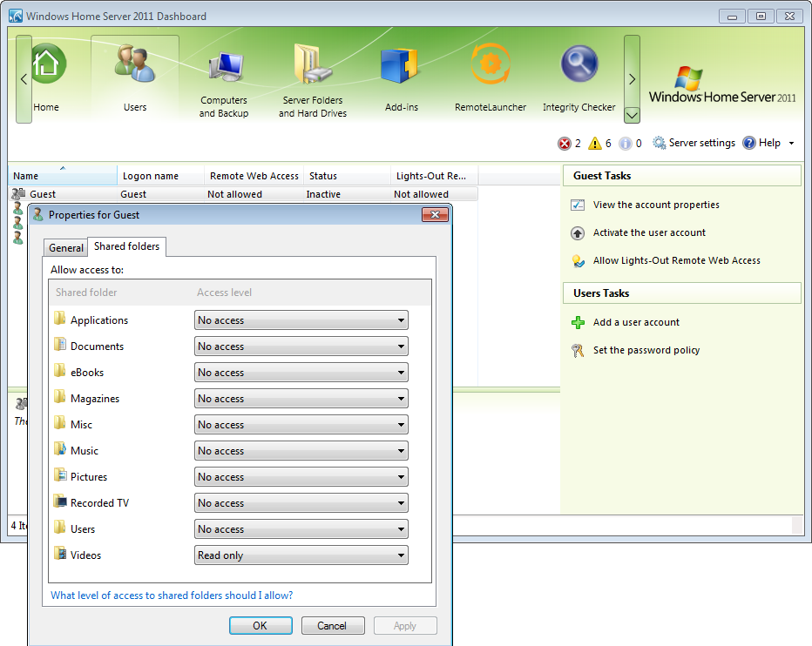Sort user list by Name column

(x=63, y=176)
